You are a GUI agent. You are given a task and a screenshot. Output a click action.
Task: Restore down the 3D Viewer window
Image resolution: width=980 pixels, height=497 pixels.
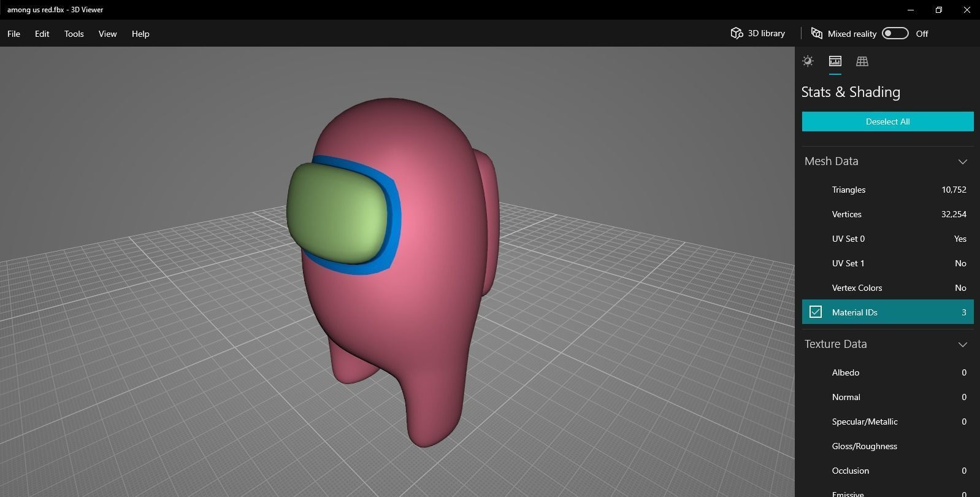(x=939, y=10)
